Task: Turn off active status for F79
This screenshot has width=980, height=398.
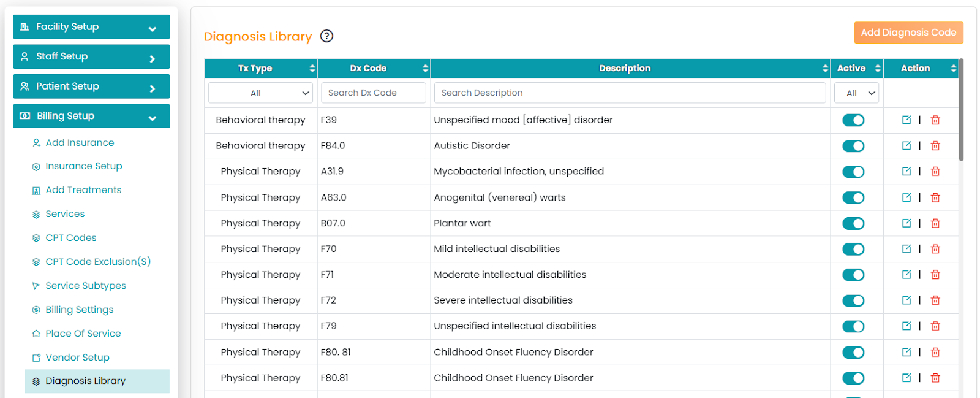Action: click(x=853, y=326)
